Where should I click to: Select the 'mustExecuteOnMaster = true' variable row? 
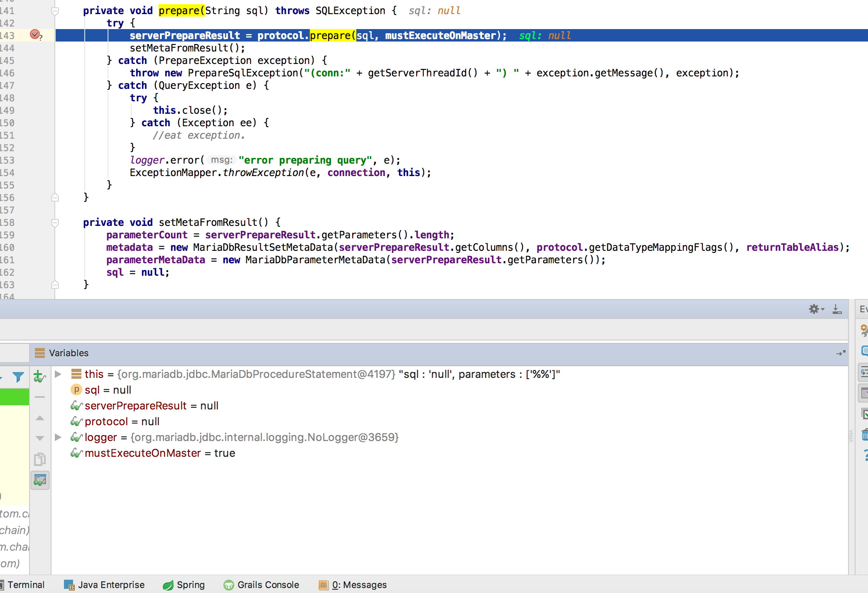tap(160, 453)
